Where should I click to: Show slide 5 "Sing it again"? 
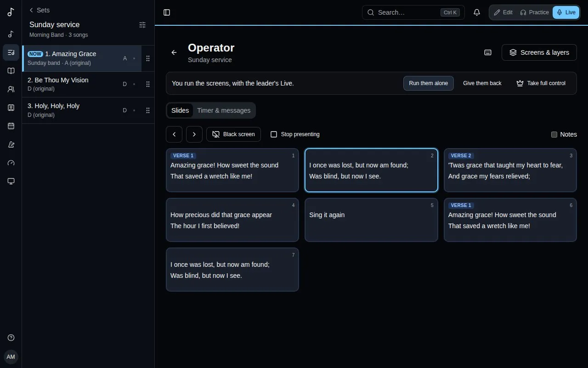click(371, 220)
